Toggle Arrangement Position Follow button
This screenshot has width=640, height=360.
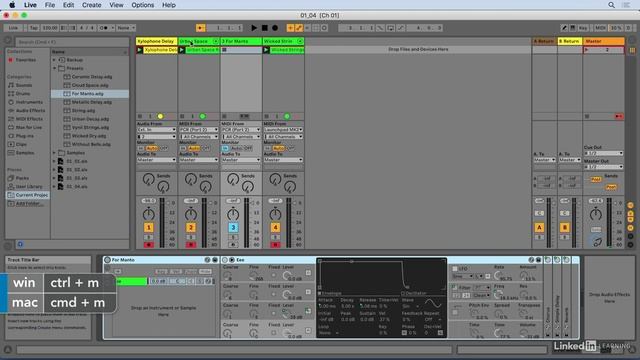[x=200, y=28]
